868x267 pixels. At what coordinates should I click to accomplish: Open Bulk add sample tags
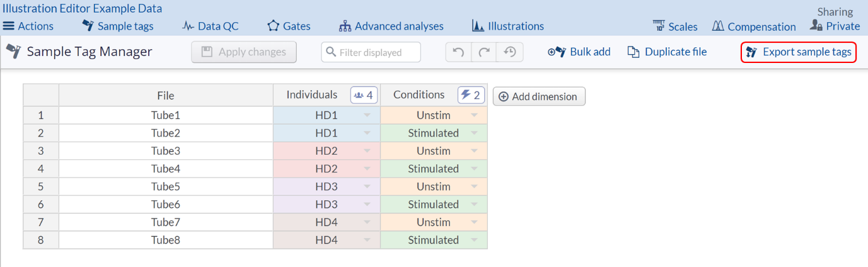(x=579, y=52)
